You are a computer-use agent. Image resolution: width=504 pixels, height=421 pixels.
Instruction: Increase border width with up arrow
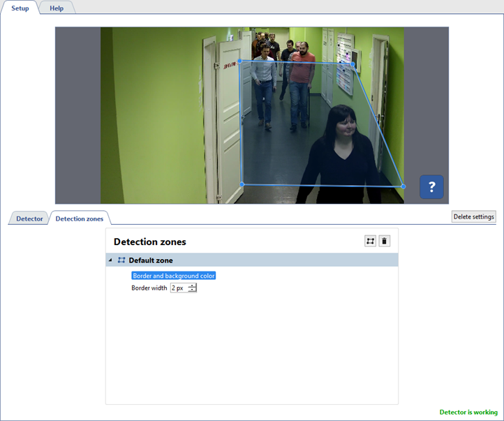(192, 286)
